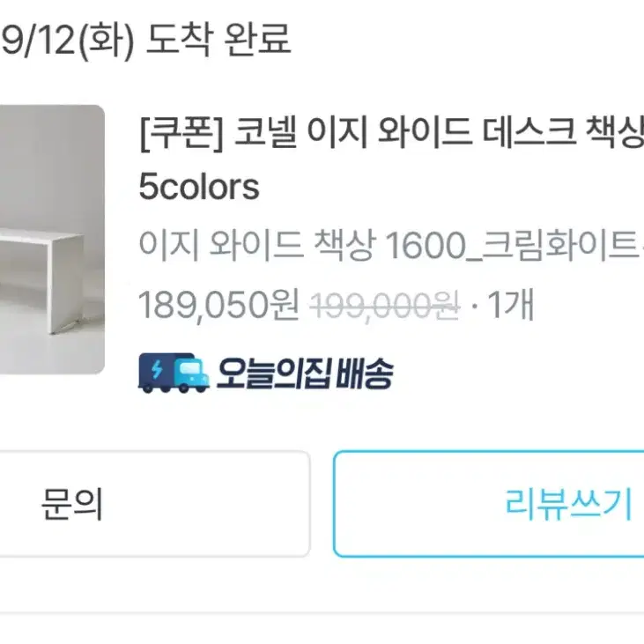Click the 9/12(화) arrival date

[x=68, y=41]
